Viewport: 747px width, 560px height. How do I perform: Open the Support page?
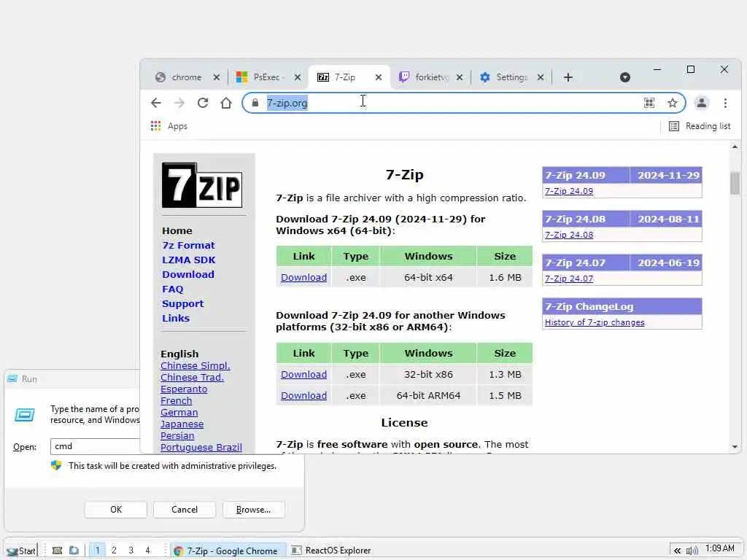point(182,304)
